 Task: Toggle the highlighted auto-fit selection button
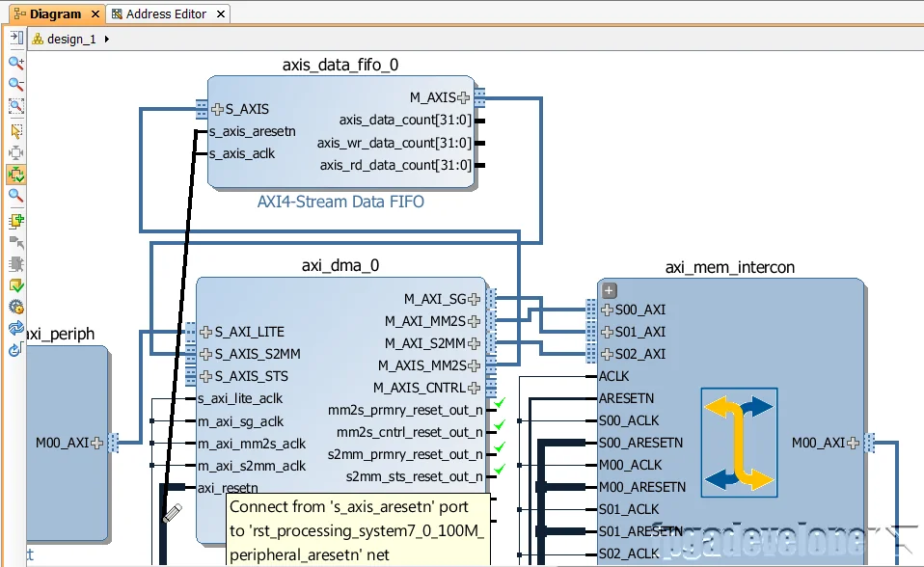point(16,175)
